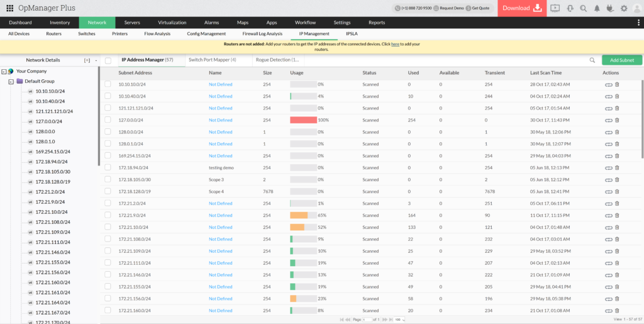This screenshot has width=644, height=324.
Task: Click the subnet table search icon
Action: [592, 60]
